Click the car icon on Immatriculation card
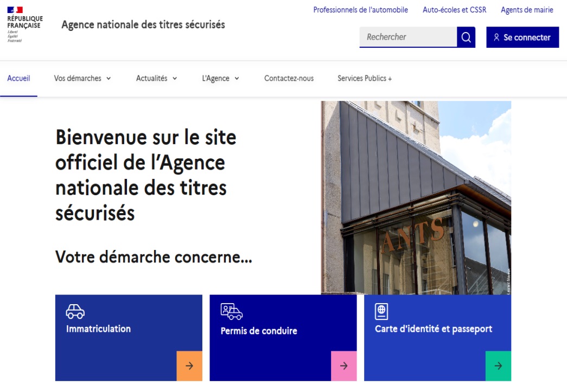The height and width of the screenshot is (392, 567). [x=75, y=311]
